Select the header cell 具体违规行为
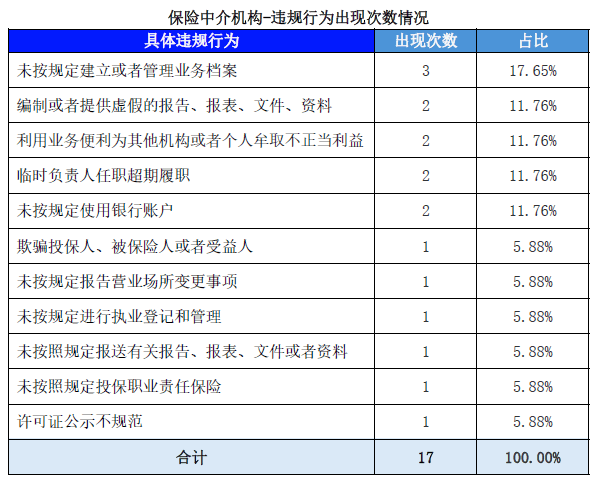 click(191, 41)
